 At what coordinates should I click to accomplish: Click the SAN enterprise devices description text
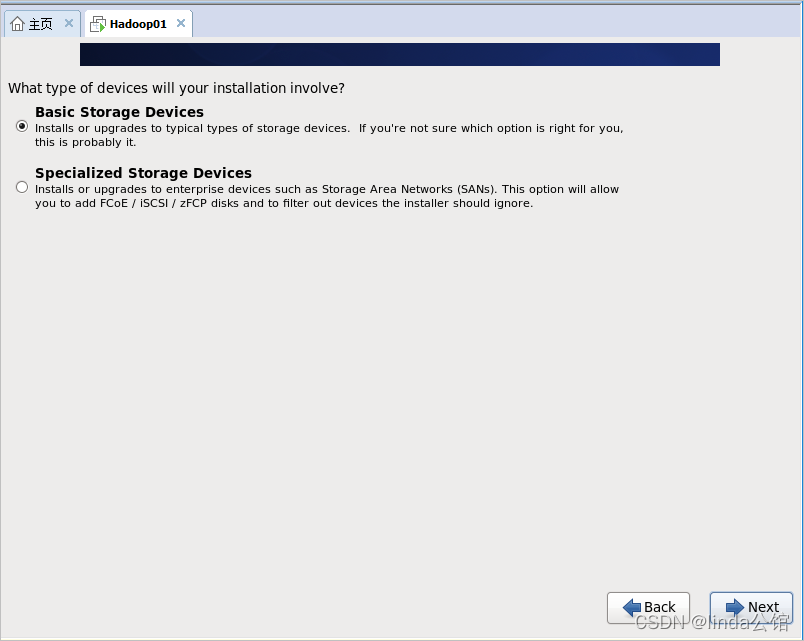point(327,196)
